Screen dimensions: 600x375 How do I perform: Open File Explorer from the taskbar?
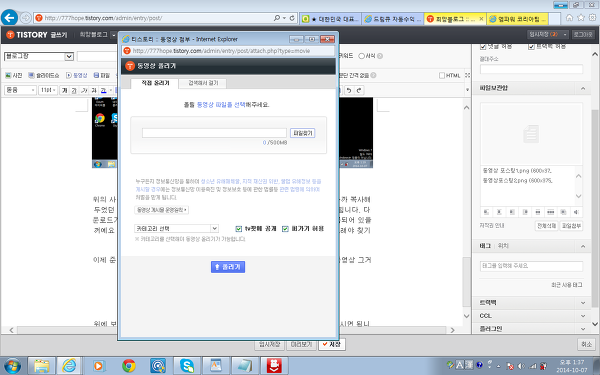pos(41,366)
